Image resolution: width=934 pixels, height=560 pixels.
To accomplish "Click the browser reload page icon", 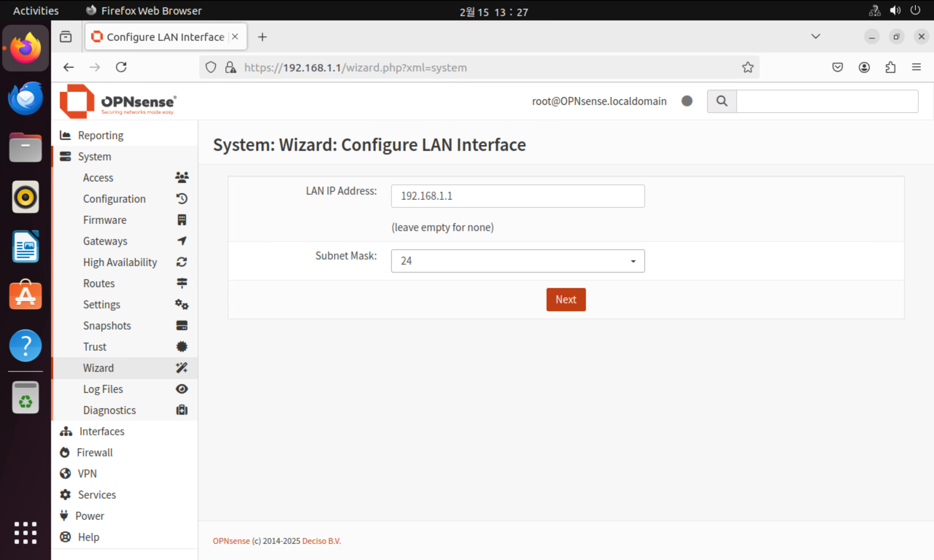I will (x=121, y=67).
